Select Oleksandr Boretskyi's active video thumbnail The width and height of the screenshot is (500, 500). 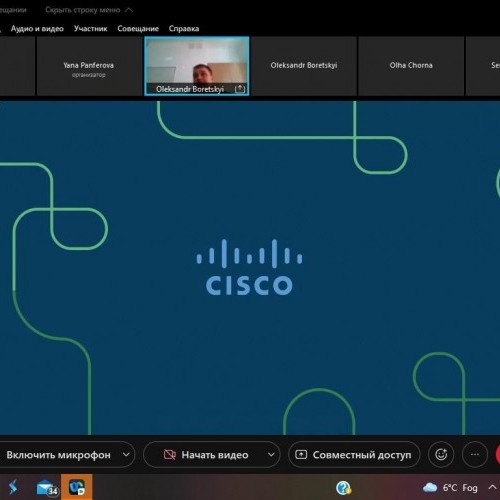197,66
